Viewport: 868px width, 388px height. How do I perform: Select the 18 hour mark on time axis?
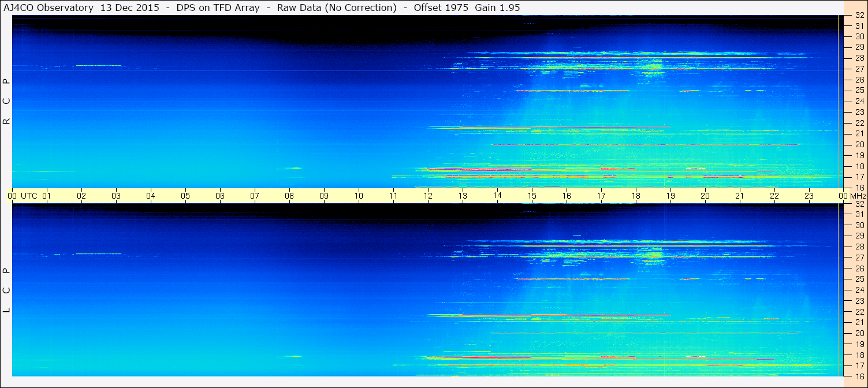click(636, 196)
